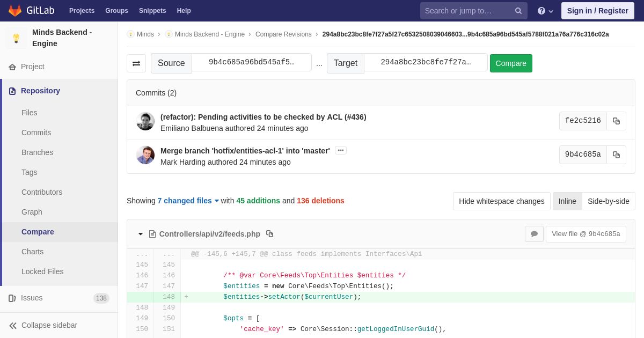
Task: Expand merge commit description ellipsis
Action: pos(341,150)
